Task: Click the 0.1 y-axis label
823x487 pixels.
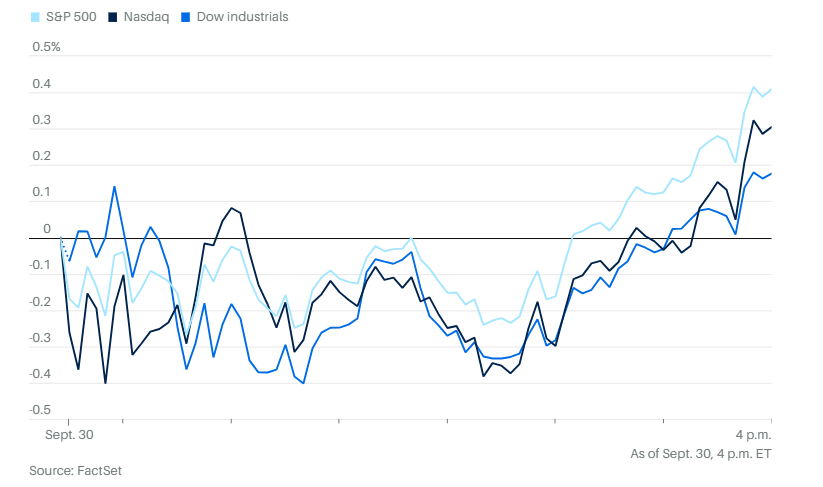Action: 41,193
